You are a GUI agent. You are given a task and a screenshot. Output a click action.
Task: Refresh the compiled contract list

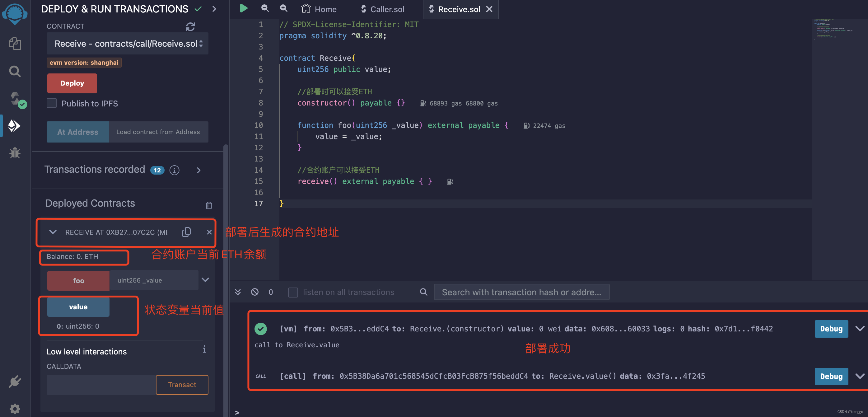[x=190, y=27]
